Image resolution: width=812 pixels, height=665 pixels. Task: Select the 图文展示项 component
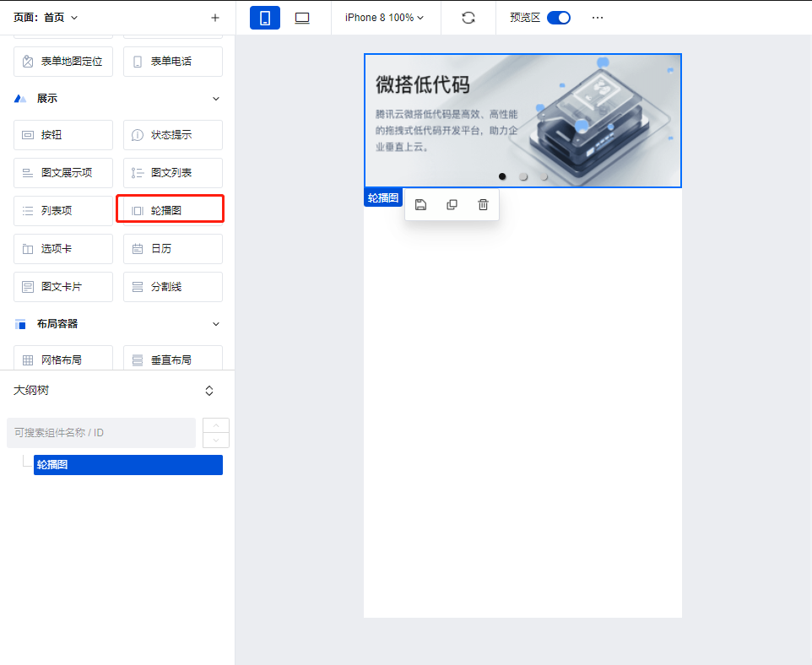(63, 173)
